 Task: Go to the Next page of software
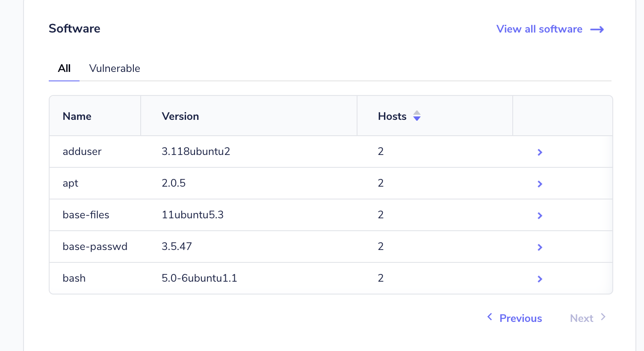[581, 318]
